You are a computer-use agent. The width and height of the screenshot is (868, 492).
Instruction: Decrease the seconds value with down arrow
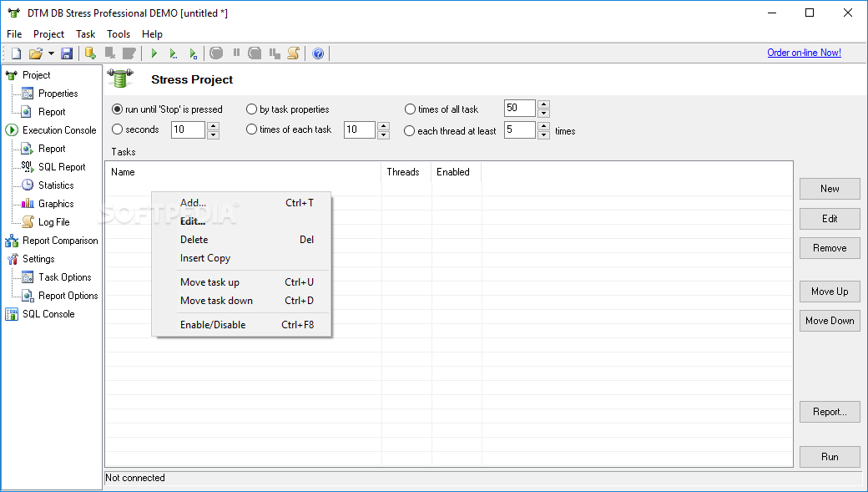point(213,134)
